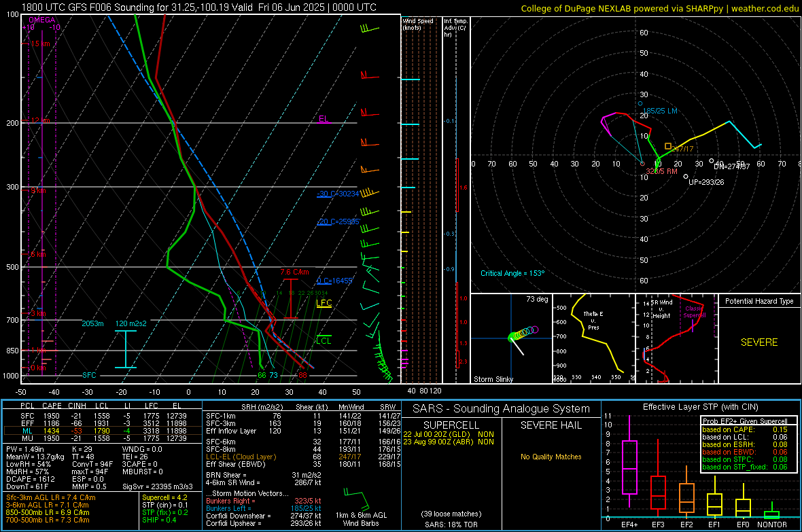Click the Sfc-3km AGL LR lapse rate line
802x532 pixels.
pyautogui.click(x=51, y=497)
